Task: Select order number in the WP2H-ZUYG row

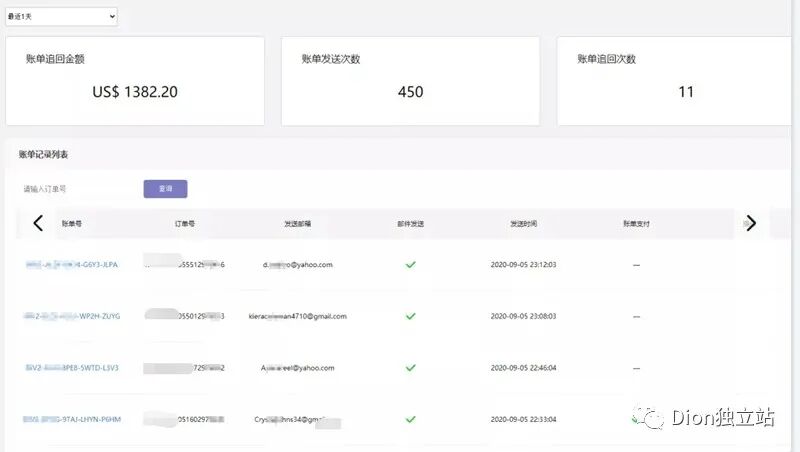Action: click(x=184, y=315)
